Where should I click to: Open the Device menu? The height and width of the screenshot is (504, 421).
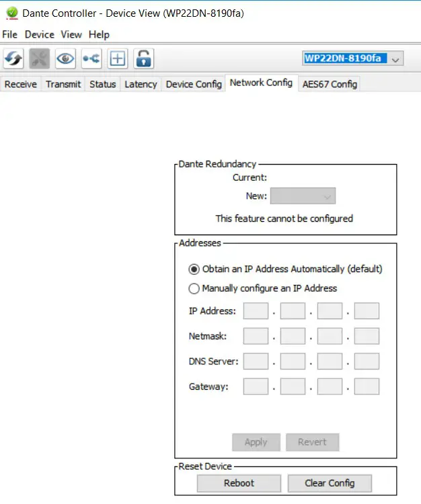(x=40, y=34)
